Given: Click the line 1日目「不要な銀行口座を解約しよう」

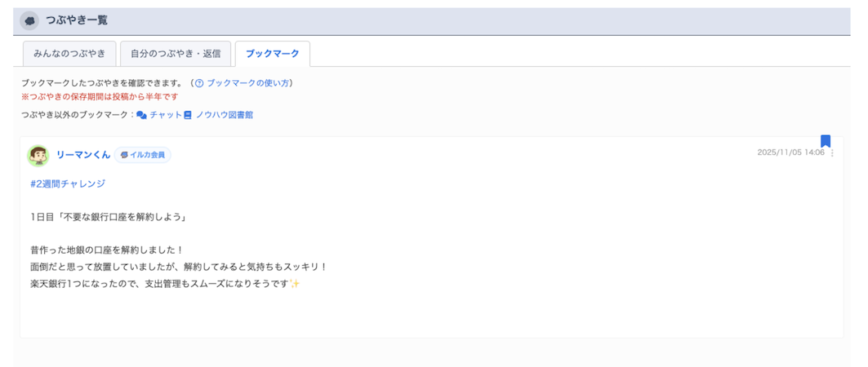Looking at the screenshot, I should pyautogui.click(x=108, y=217).
